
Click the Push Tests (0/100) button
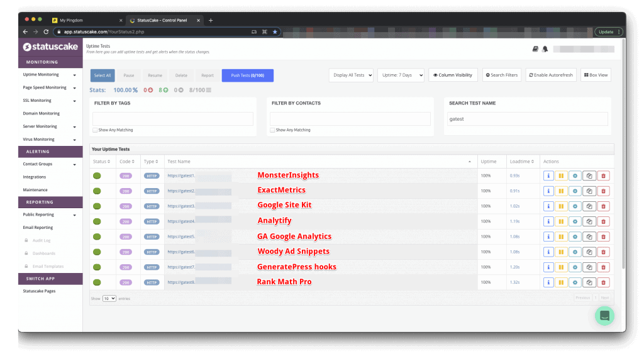click(248, 75)
